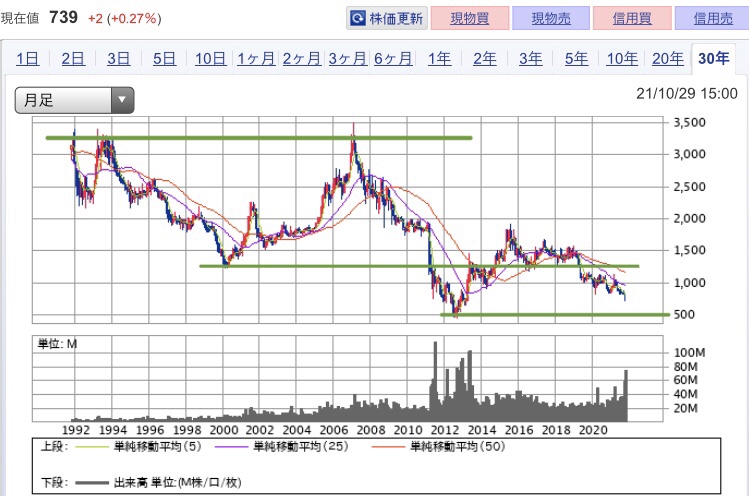This screenshot has width=749, height=496.
Task: Select the 6ヶ月 period tab
Action: 393,58
